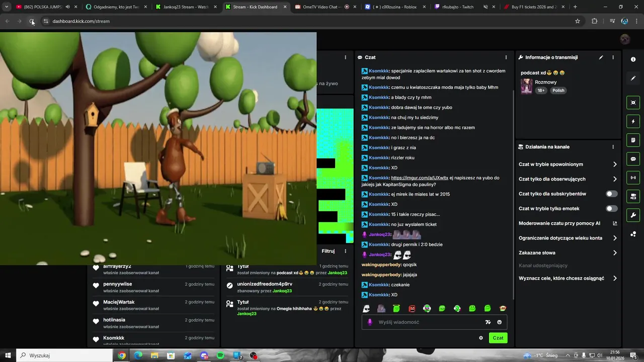Click Filtruj in activity feed panel
Screen dimensions: 644x362
point(328,251)
